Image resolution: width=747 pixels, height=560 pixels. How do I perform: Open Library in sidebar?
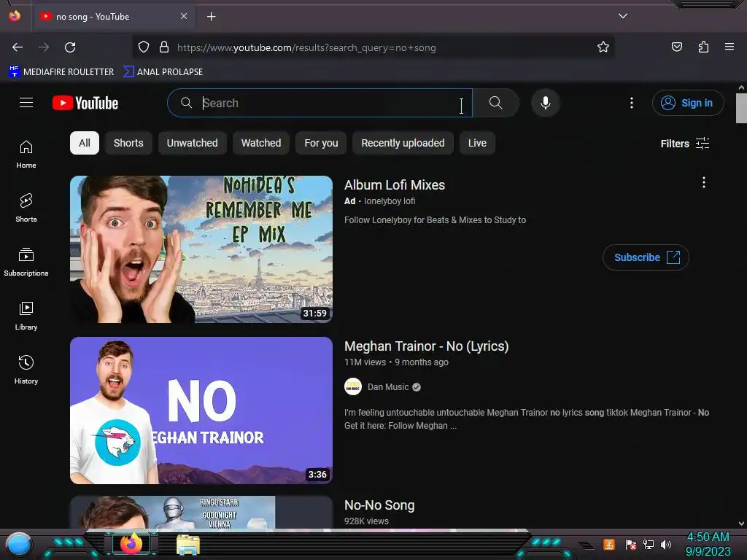[x=26, y=316]
